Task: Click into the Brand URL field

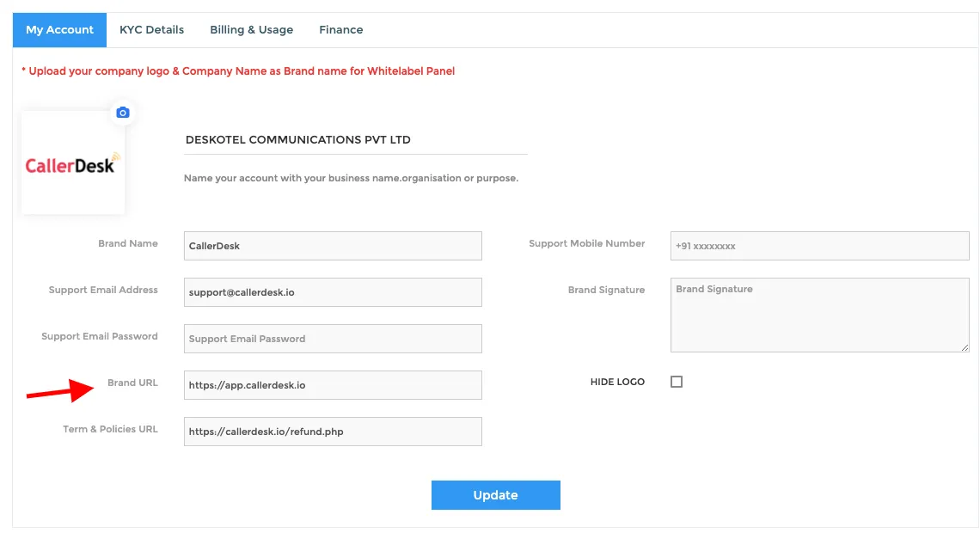Action: click(x=333, y=384)
